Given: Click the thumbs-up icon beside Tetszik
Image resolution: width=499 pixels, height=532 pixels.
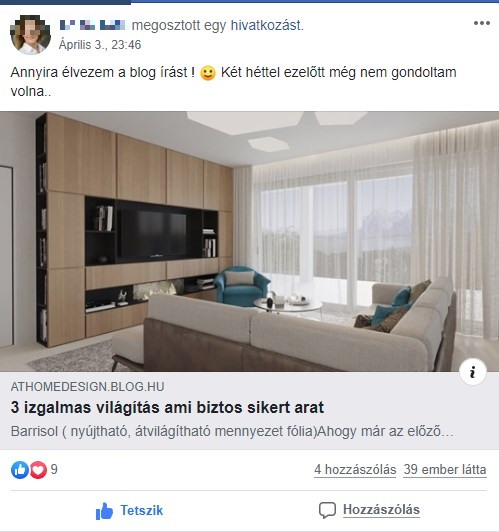Looking at the screenshot, I should point(104,511).
